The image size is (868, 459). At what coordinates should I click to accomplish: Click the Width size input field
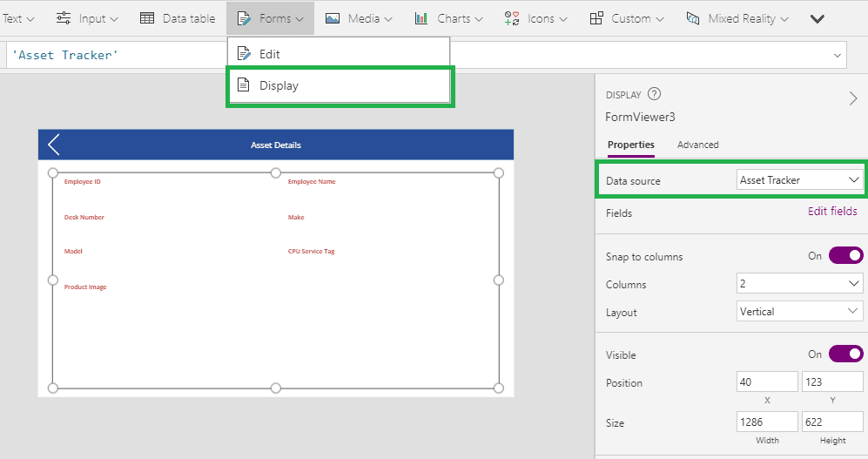pyautogui.click(x=767, y=422)
